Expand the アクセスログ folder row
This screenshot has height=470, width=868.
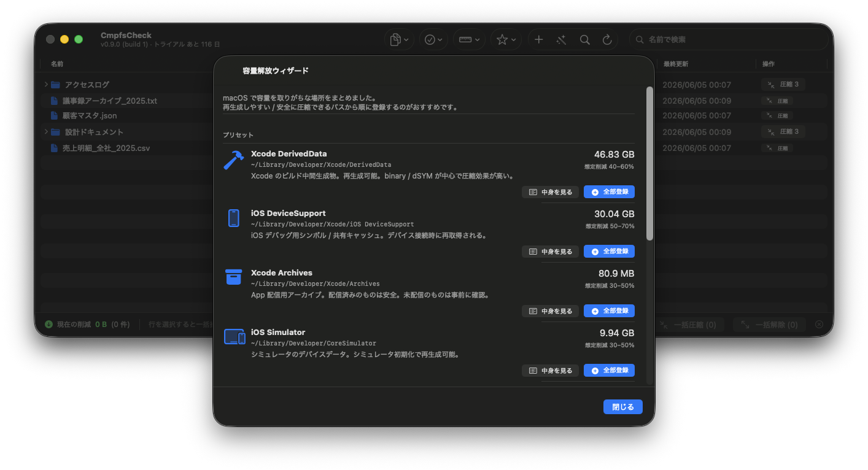tap(46, 84)
